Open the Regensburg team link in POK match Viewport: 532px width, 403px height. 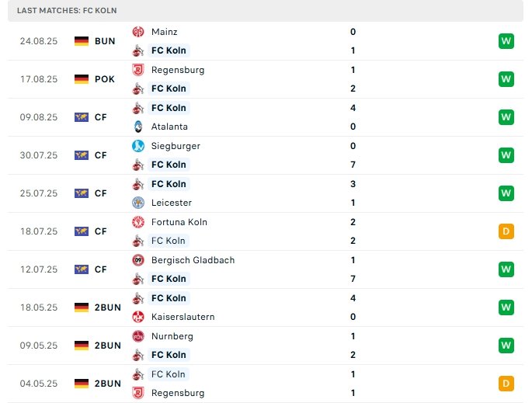[x=178, y=70]
